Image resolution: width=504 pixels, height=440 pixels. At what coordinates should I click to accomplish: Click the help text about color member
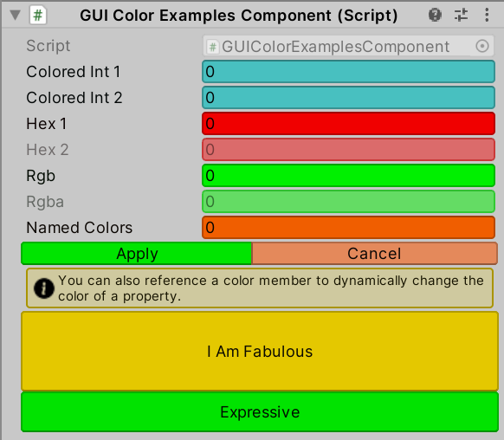[271, 288]
